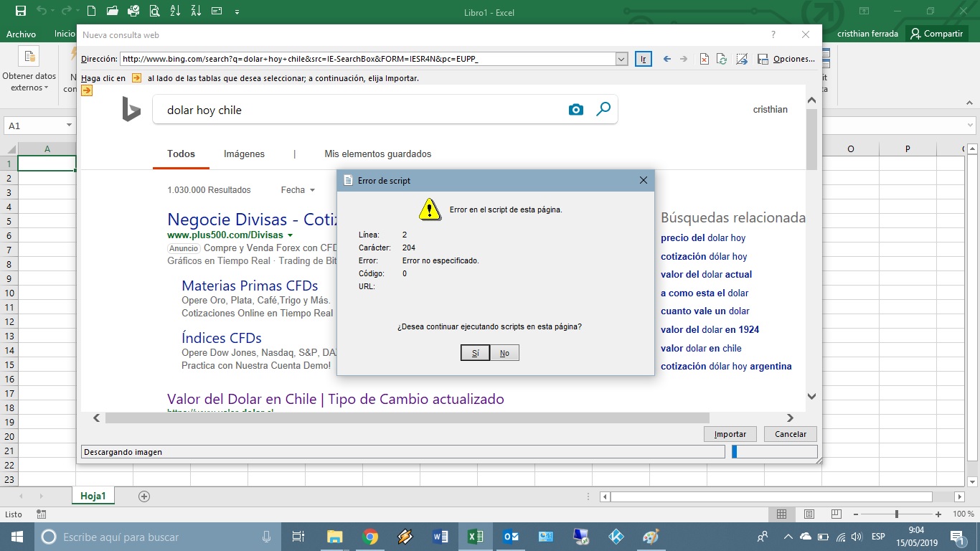This screenshot has height=551, width=980.
Task: Open web query Opciones settings
Action: click(x=794, y=59)
